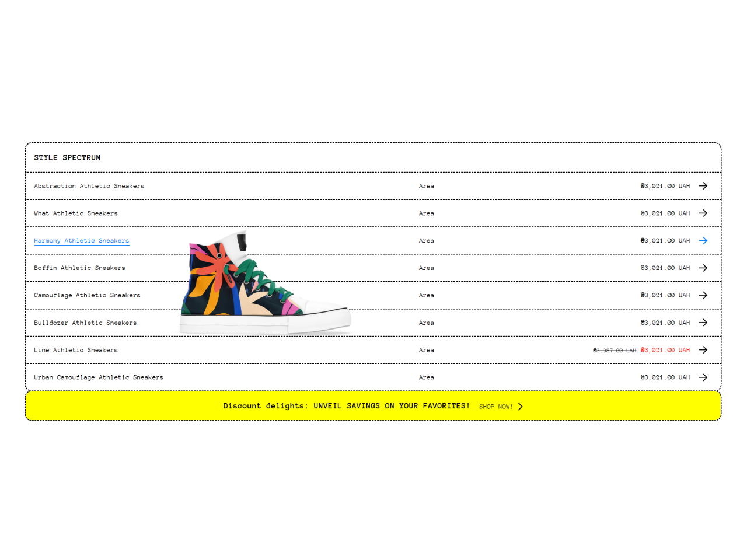Click price in Bulldozer Athletic Sneakers row
This screenshot has height=560, width=747.
point(665,323)
